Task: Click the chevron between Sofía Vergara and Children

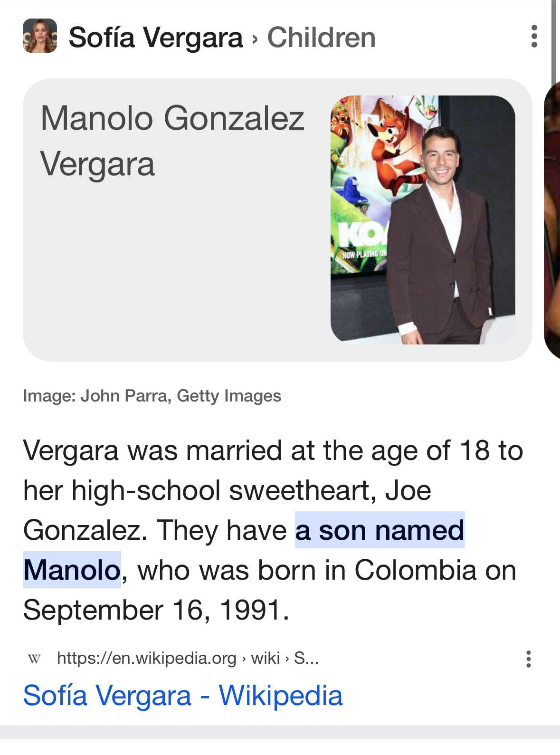Action: (255, 38)
